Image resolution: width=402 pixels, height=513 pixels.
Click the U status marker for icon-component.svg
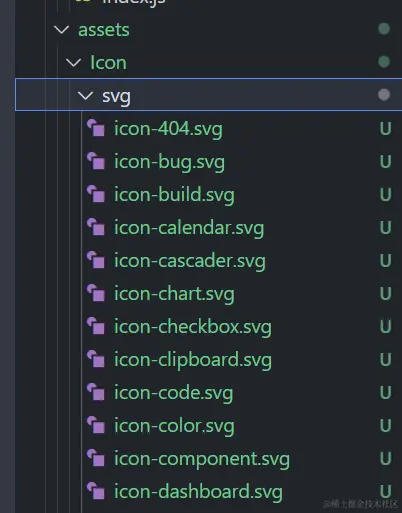(385, 459)
